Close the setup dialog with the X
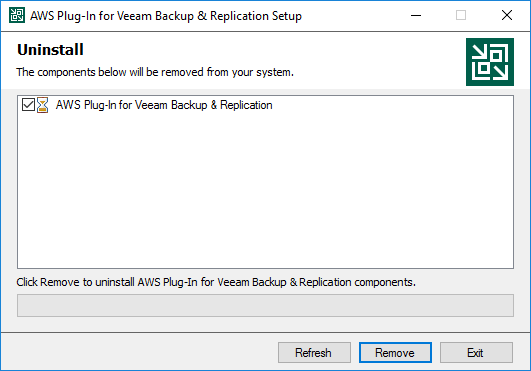This screenshot has height=371, width=531. 507,16
